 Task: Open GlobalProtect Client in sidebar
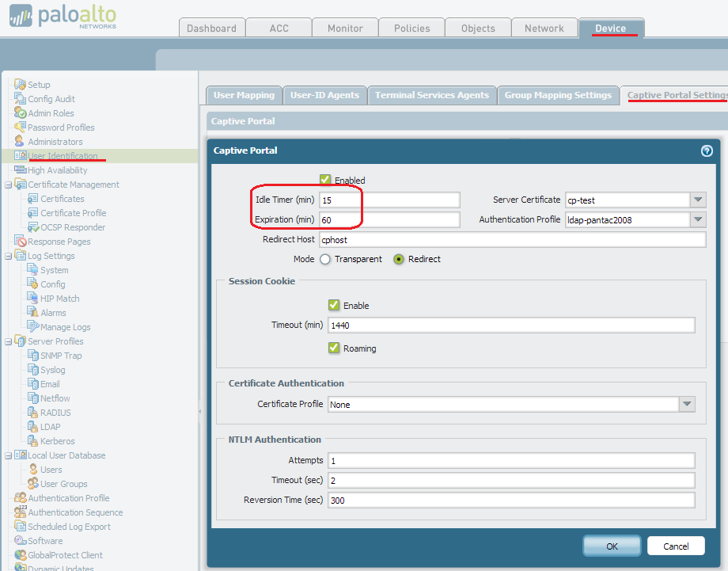(x=65, y=555)
